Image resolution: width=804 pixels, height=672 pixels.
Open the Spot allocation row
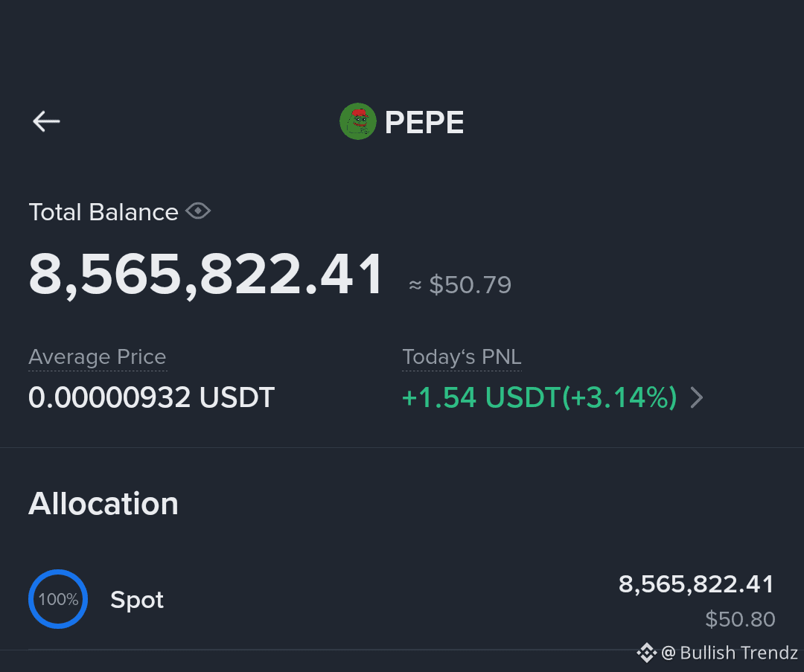[402, 599]
